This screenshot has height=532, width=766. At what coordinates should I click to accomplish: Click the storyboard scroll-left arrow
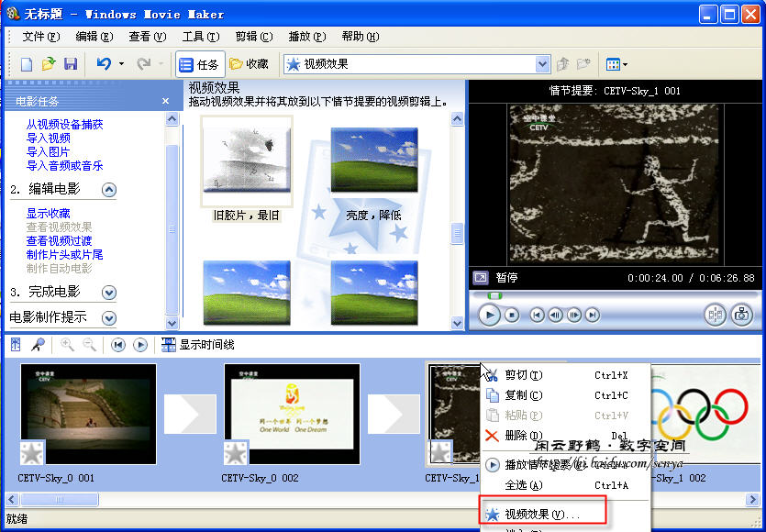coord(12,499)
